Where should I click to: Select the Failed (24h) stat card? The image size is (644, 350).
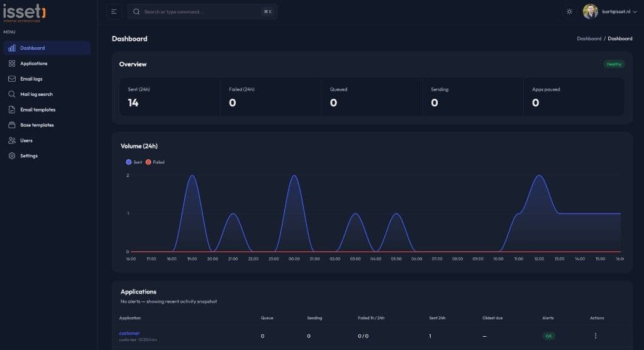pos(270,97)
